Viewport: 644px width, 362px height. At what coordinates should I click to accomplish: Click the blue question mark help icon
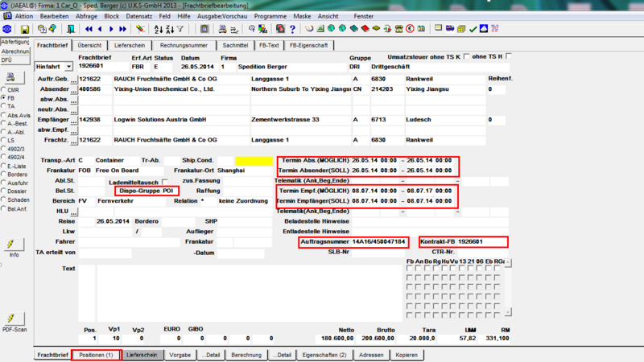coord(292,29)
